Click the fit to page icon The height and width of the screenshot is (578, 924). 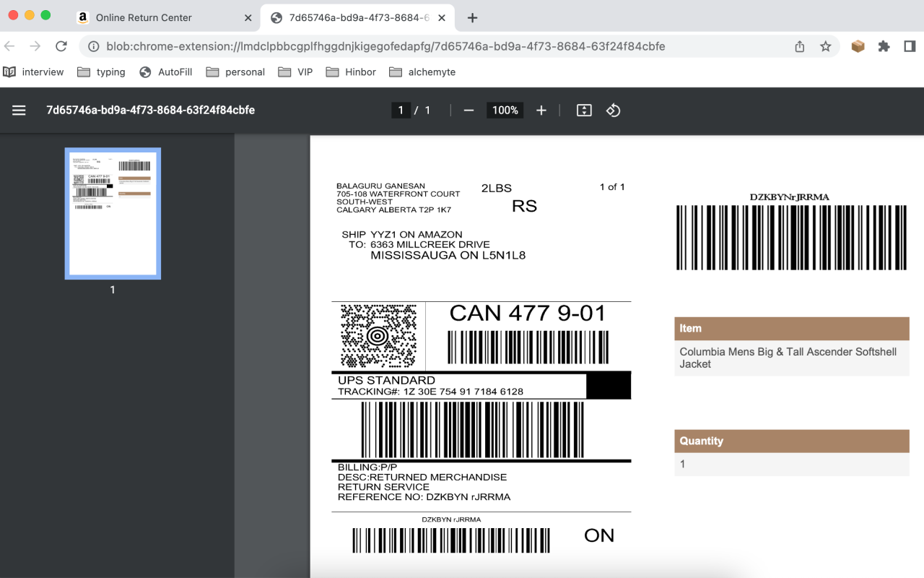584,111
